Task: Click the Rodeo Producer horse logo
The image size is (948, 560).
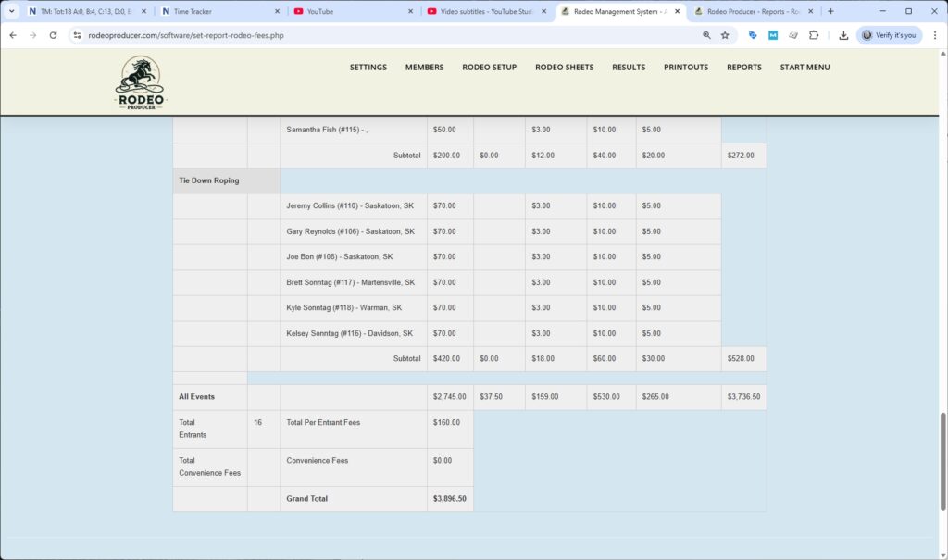Action: coord(141,82)
